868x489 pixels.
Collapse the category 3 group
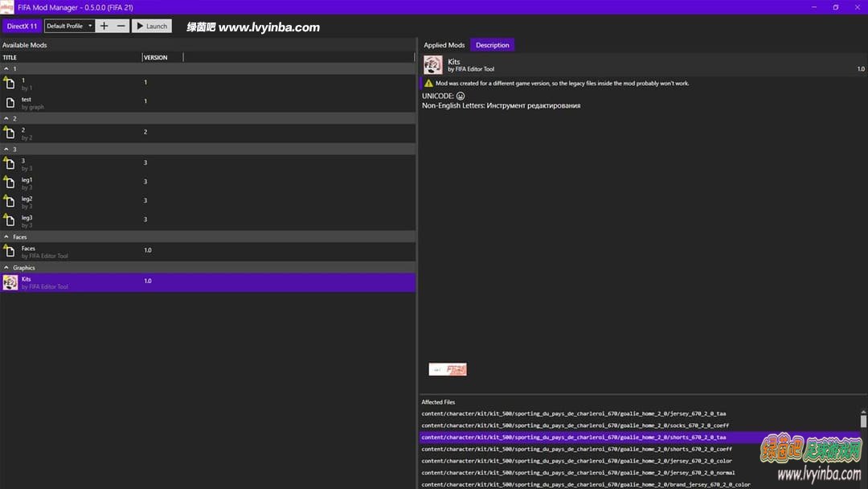[6, 149]
